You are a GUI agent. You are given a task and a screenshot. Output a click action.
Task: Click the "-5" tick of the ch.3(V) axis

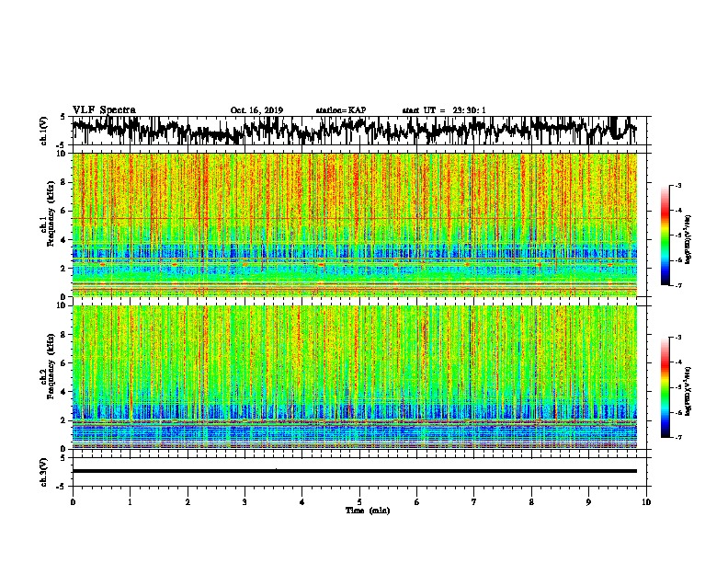pyautogui.click(x=62, y=487)
